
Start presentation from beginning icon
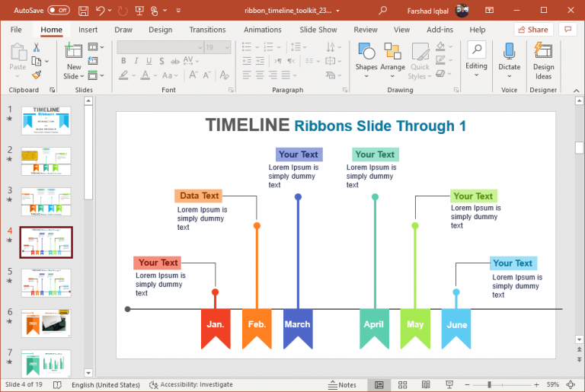pos(139,11)
